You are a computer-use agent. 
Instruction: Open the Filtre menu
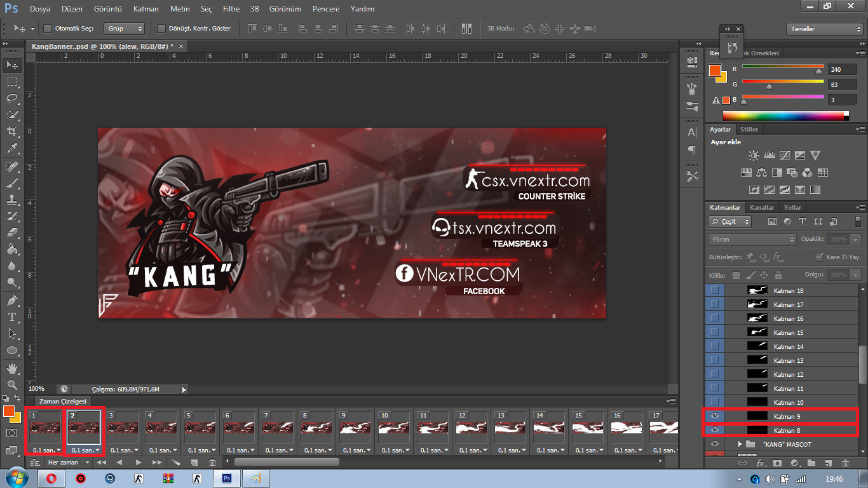[x=231, y=9]
